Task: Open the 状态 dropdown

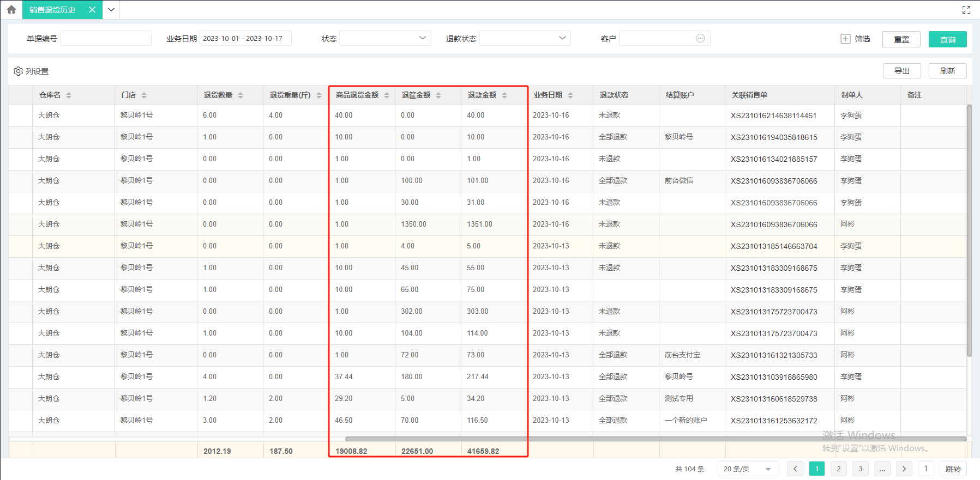Action: point(385,38)
